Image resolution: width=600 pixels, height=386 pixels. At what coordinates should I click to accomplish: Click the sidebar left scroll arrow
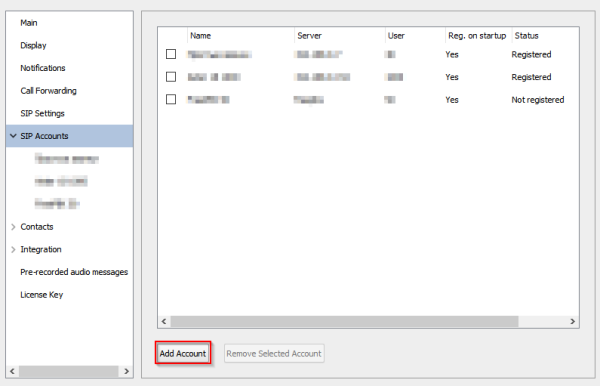(12, 371)
